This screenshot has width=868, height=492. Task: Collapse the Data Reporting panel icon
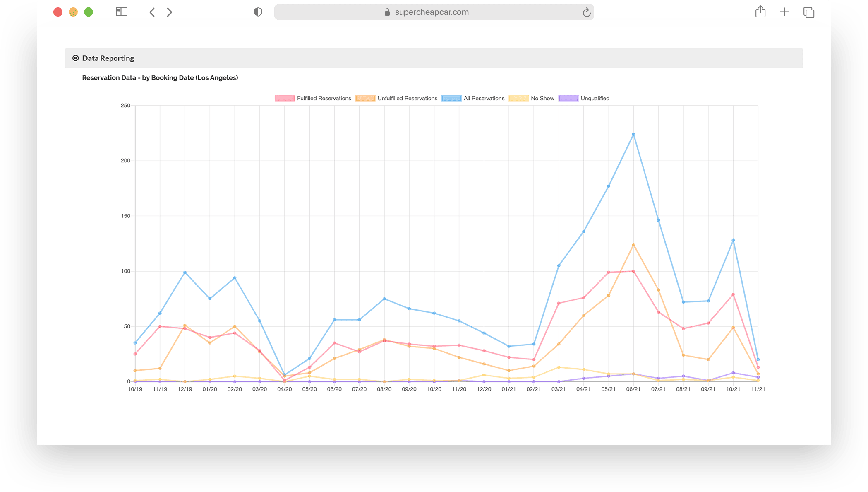coord(75,58)
